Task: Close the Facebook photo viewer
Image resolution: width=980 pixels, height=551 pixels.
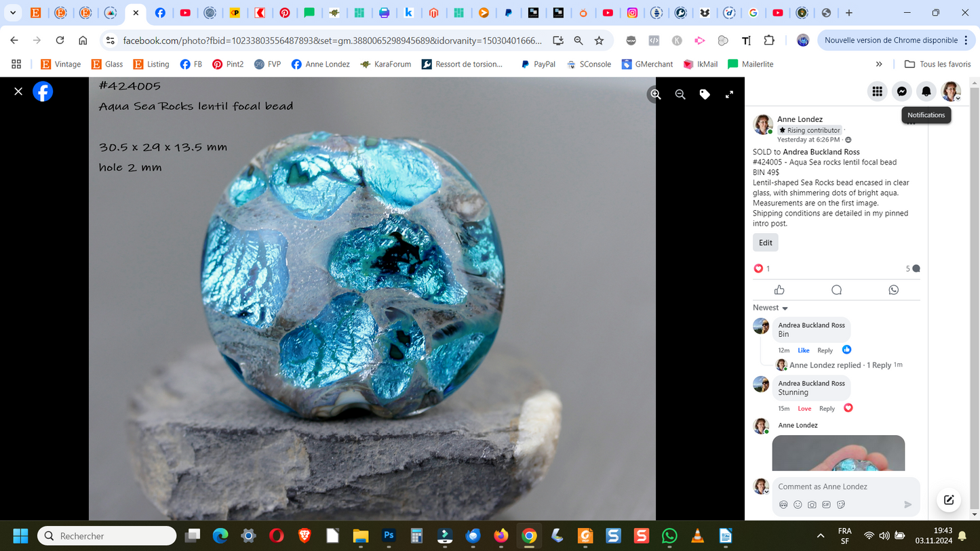Action: click(18, 91)
